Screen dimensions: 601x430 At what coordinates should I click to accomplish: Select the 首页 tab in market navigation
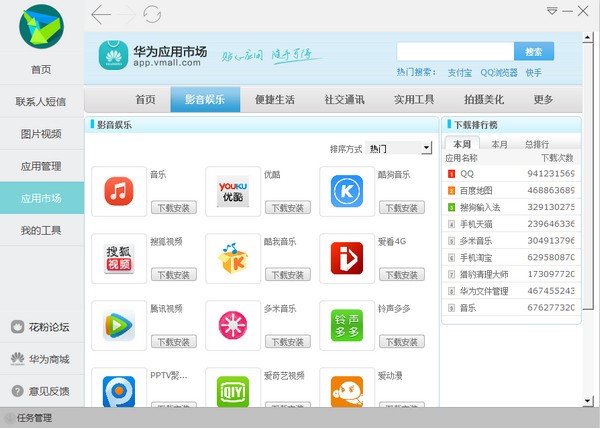tap(145, 100)
